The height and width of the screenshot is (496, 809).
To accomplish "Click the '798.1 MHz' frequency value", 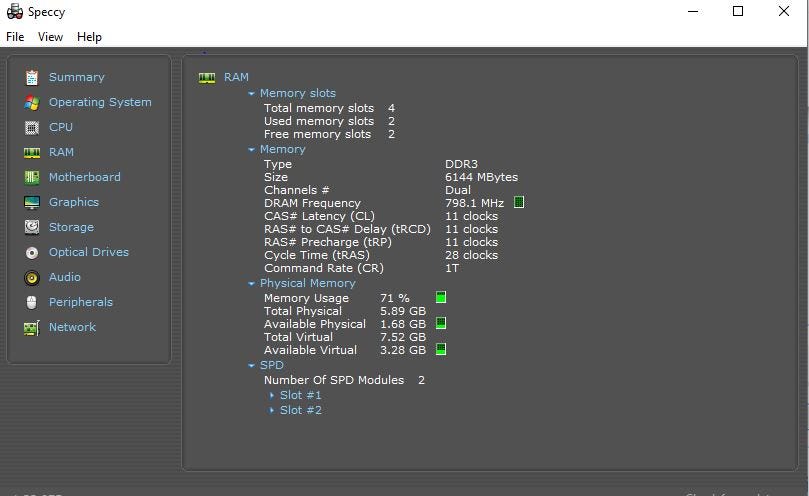I will 474,203.
